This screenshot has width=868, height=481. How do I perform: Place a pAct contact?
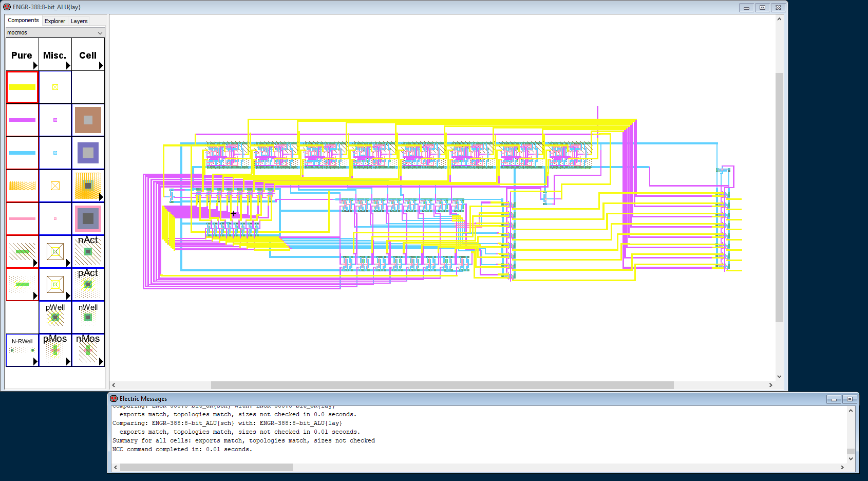(88, 285)
